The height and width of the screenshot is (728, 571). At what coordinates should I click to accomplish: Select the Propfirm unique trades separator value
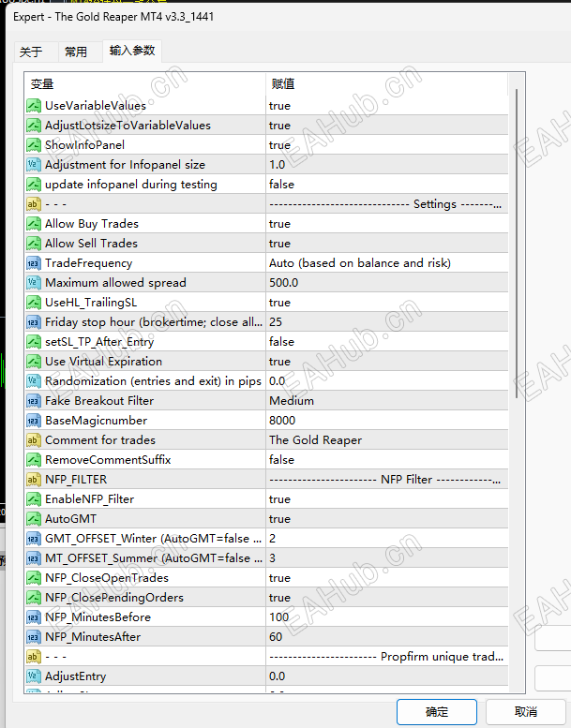point(387,657)
